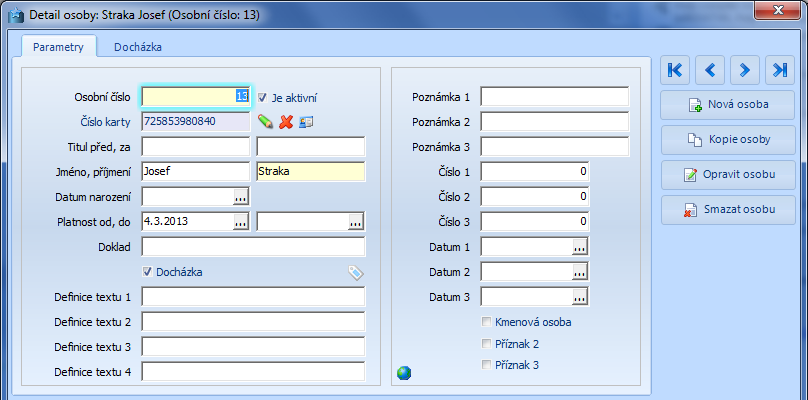Image resolution: width=808 pixels, height=400 pixels.
Task: Open date picker for Datum 3
Action: [x=580, y=297]
